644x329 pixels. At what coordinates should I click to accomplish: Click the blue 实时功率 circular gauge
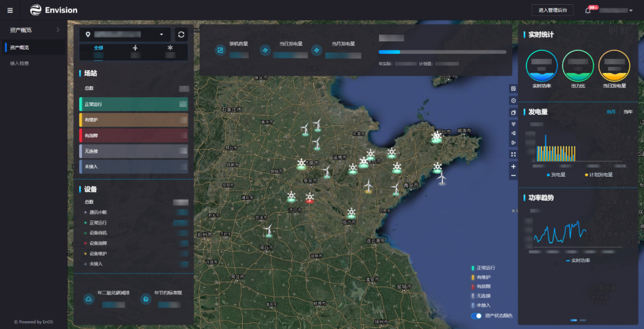point(541,66)
